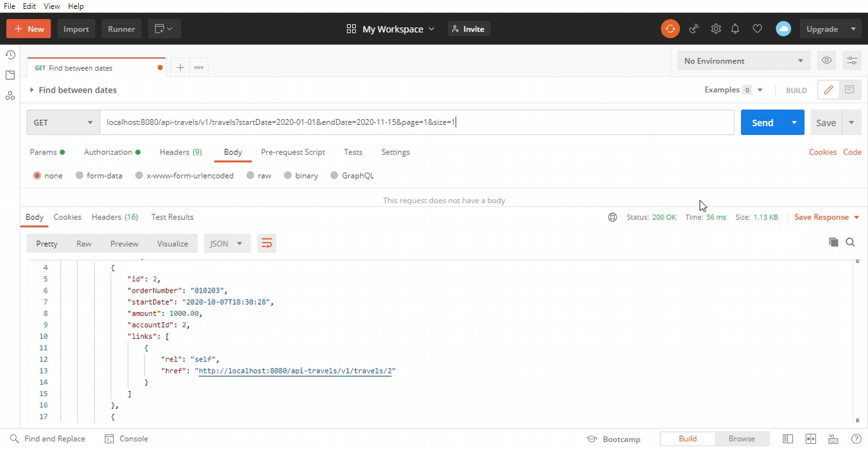Open the History sidebar icon
This screenshot has height=449, width=868.
[10, 55]
